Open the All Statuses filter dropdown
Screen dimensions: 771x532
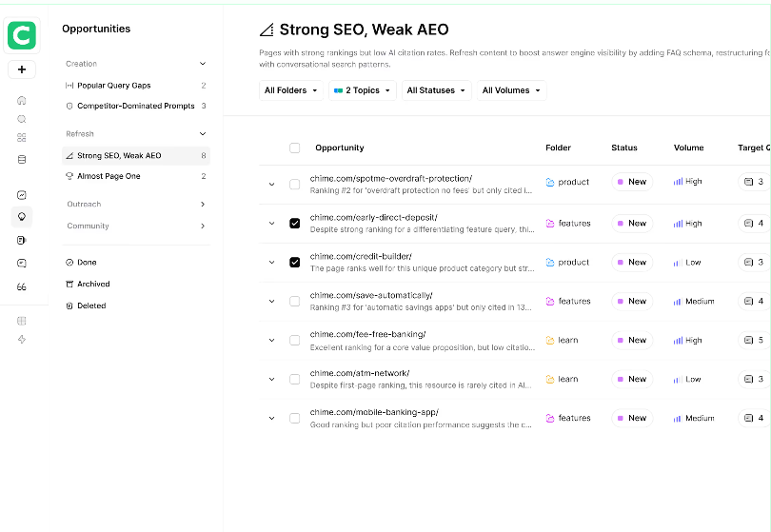tap(437, 90)
